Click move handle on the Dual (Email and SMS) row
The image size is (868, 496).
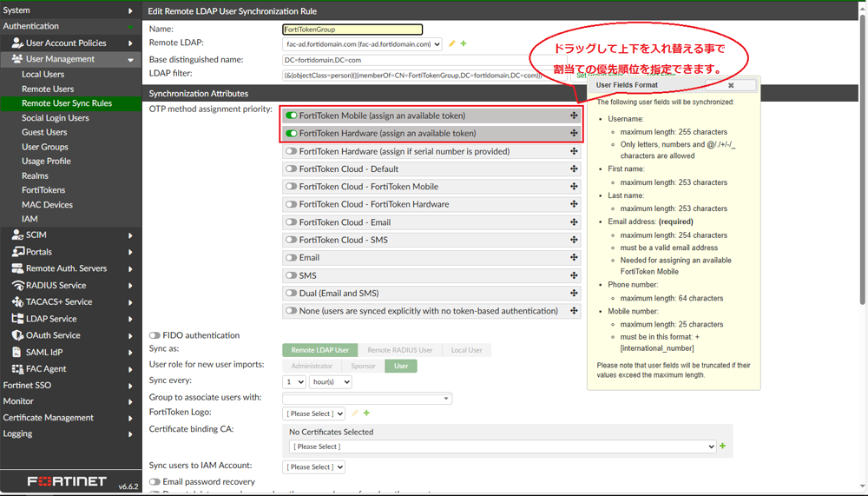click(x=574, y=294)
